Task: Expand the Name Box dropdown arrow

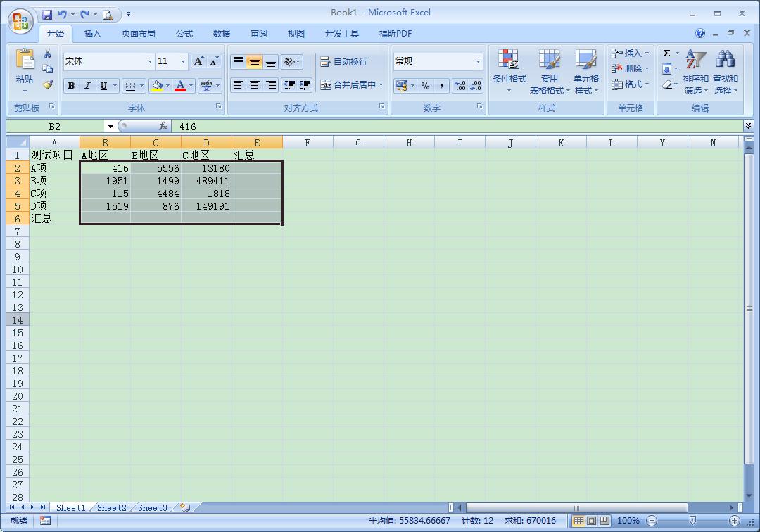Action: click(110, 127)
